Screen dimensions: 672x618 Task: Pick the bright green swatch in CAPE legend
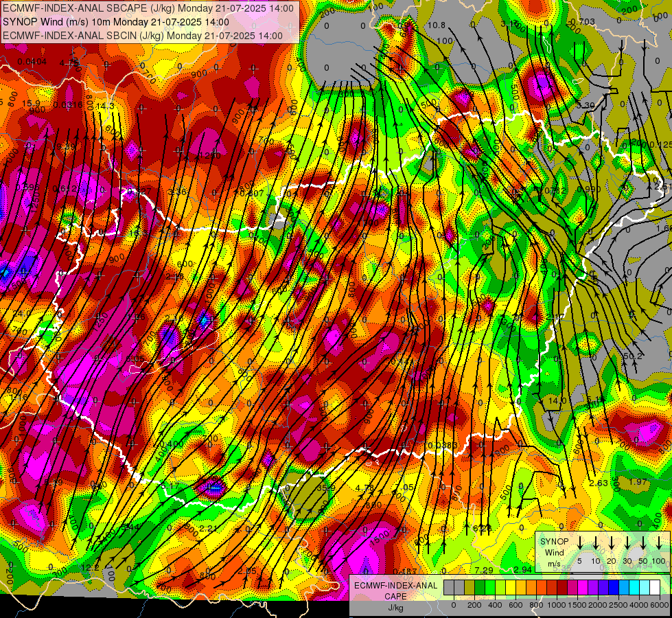[490, 588]
